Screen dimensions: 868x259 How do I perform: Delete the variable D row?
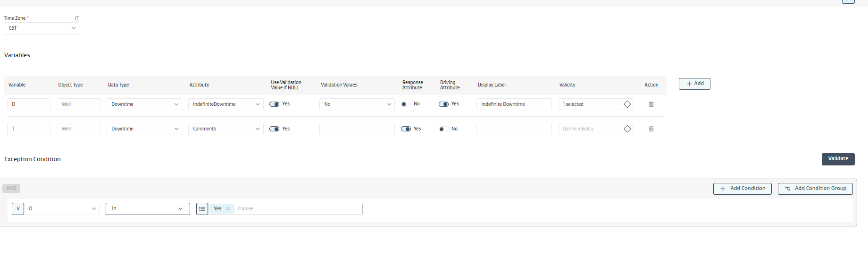[651, 104]
